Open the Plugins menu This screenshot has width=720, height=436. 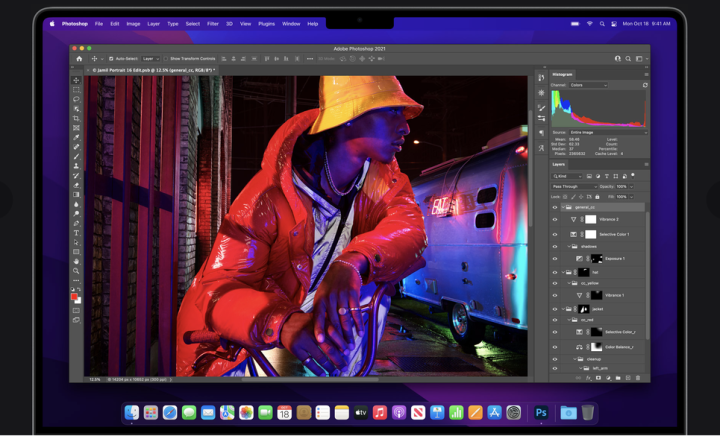pyautogui.click(x=265, y=23)
